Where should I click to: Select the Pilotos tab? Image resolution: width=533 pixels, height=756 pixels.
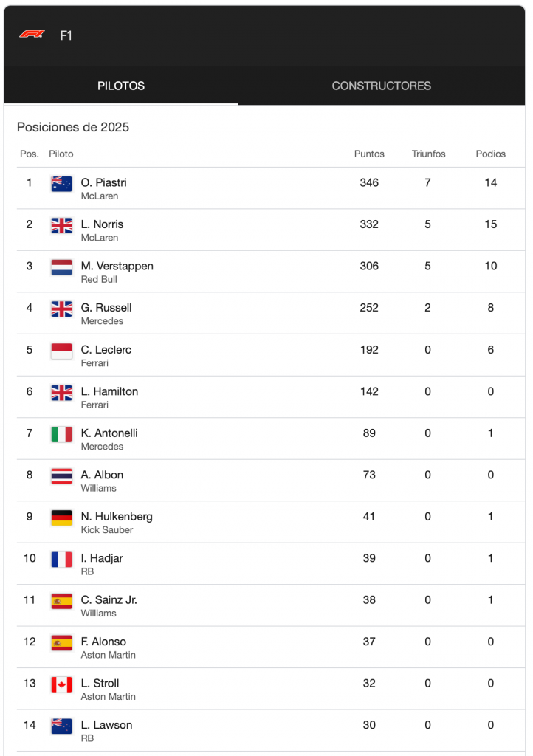tap(121, 86)
